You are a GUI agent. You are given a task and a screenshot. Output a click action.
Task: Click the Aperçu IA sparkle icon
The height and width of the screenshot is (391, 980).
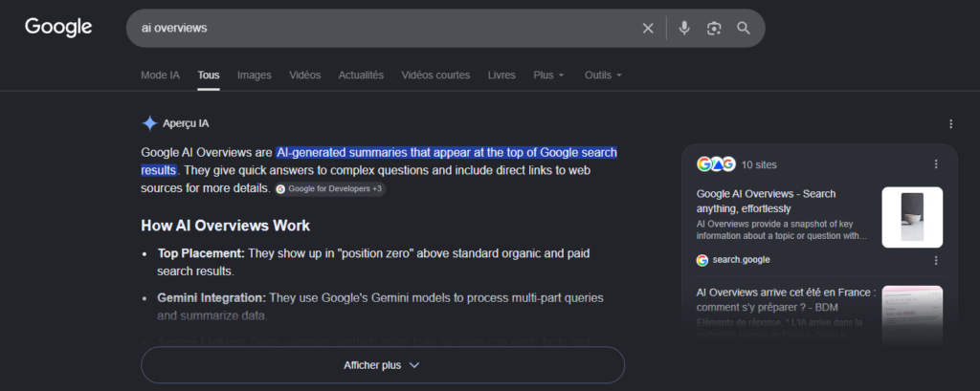tap(149, 123)
